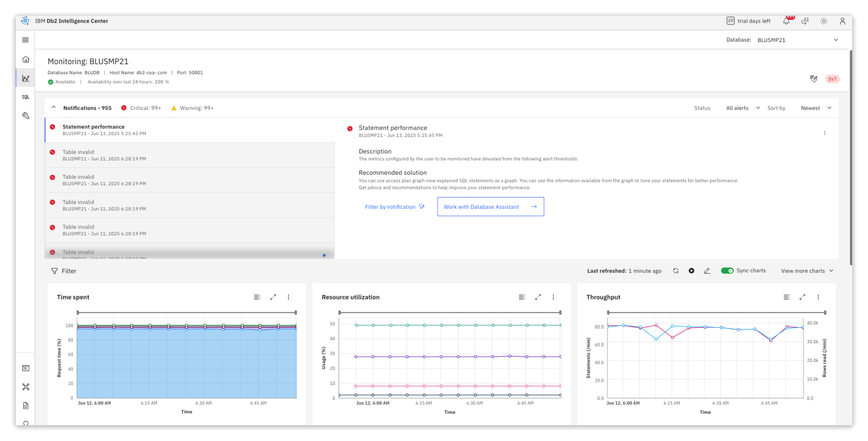Click the play live-data button
Image resolution: width=868 pixels, height=441 pixels.
(x=692, y=271)
